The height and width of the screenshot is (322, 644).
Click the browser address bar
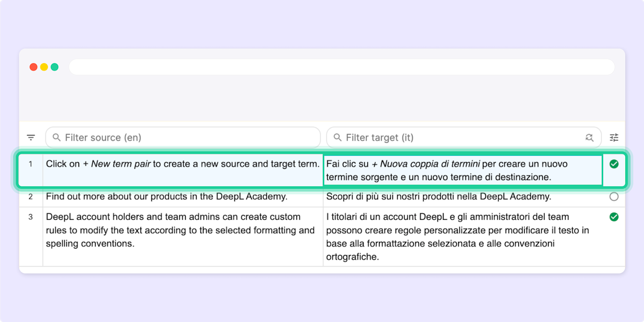[342, 67]
